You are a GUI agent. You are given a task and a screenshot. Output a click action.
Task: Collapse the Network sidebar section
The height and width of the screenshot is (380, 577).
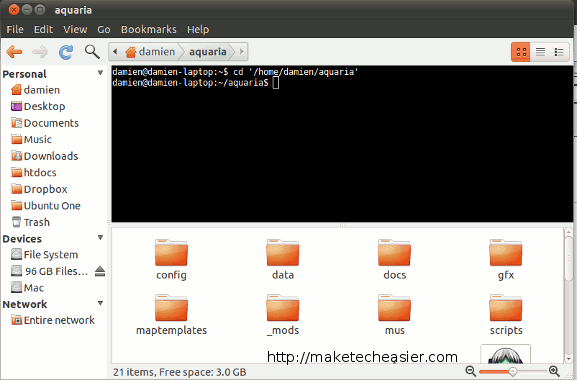coord(100,303)
